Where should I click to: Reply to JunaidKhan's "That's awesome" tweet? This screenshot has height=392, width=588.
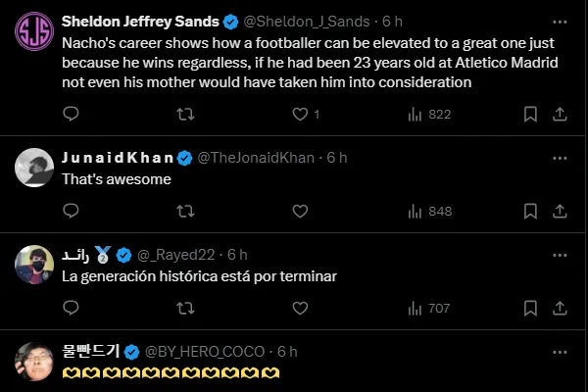point(71,211)
